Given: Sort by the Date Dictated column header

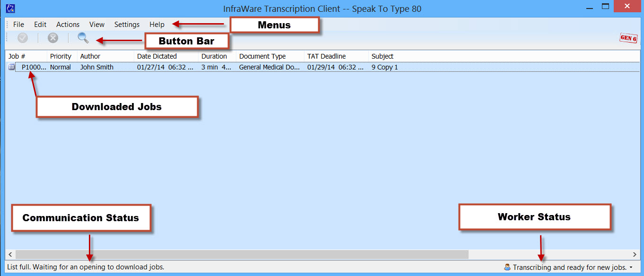Looking at the screenshot, I should click(166, 56).
